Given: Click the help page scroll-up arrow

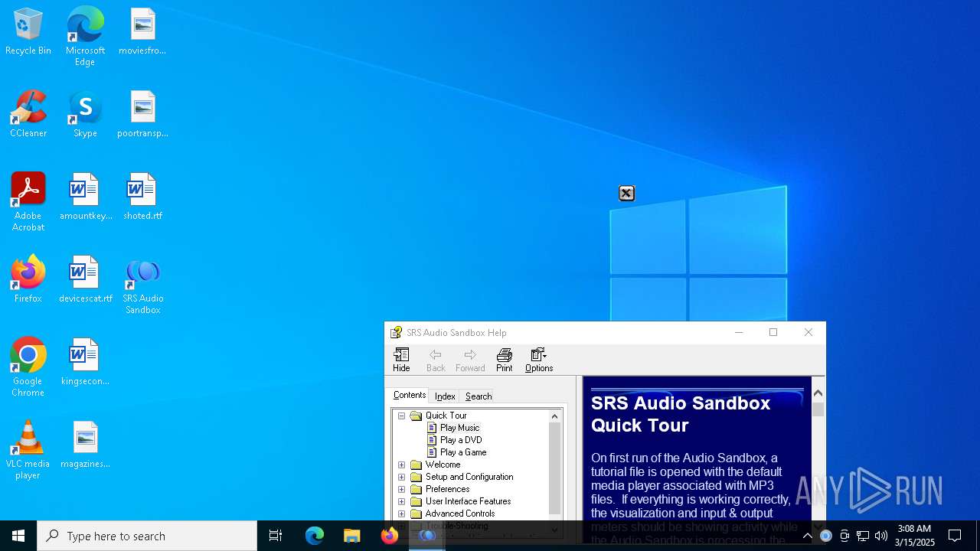Looking at the screenshot, I should click(818, 393).
